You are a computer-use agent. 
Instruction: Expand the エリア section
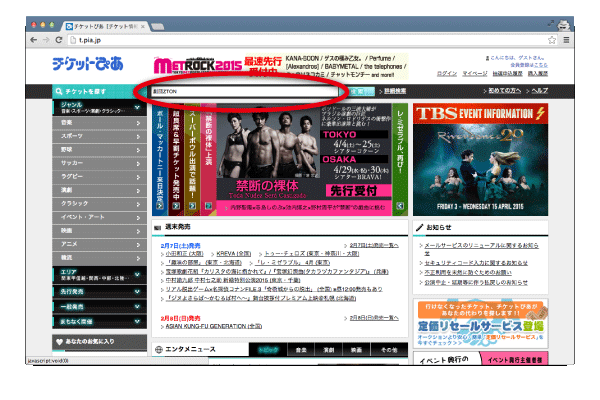point(99,275)
